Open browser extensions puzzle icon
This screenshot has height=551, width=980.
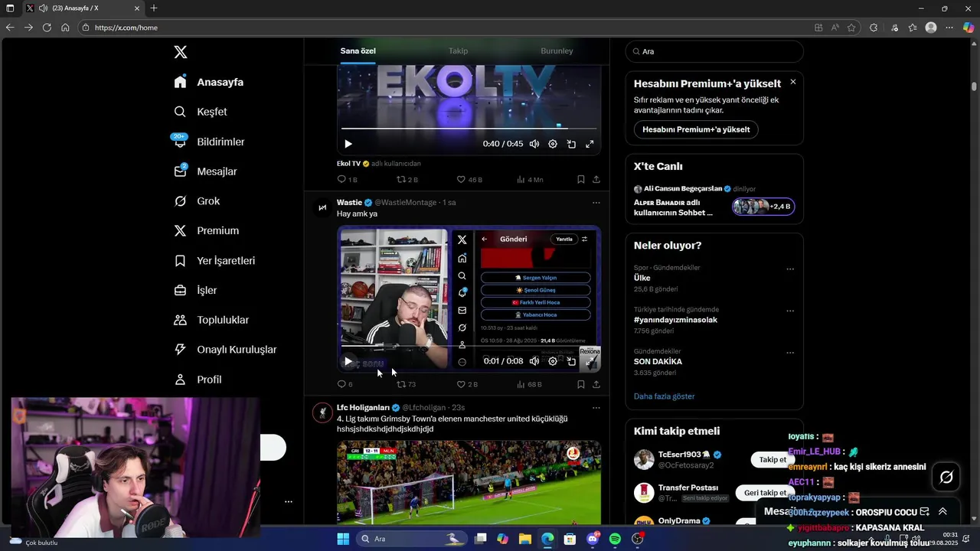(874, 28)
